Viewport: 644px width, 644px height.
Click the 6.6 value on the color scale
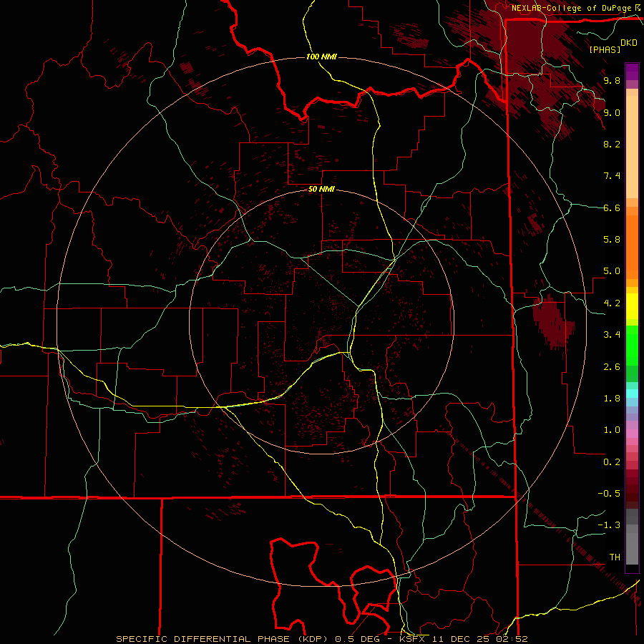pyautogui.click(x=612, y=208)
